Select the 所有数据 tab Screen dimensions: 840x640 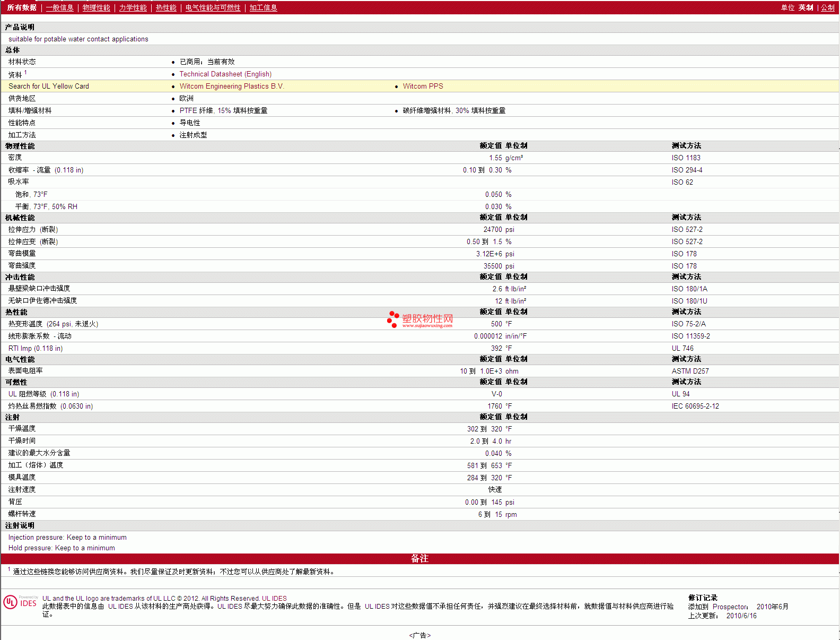click(22, 7)
